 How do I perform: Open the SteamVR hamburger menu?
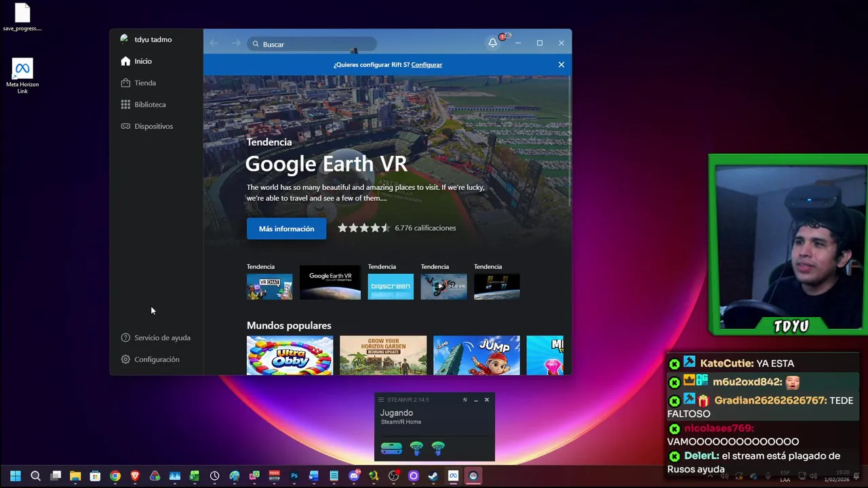(x=381, y=400)
